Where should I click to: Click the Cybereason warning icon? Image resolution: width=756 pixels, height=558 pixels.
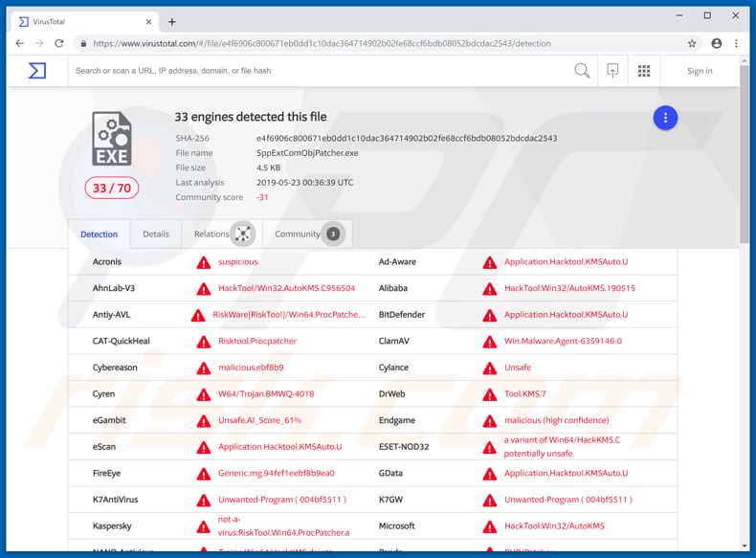[204, 368]
